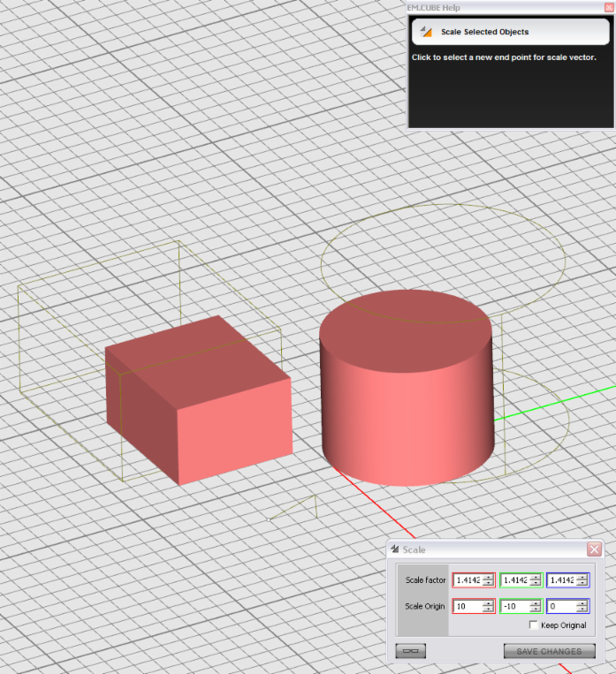Decrease the X Scale Origin with the down arrow
The image size is (616, 674).
[x=488, y=610]
